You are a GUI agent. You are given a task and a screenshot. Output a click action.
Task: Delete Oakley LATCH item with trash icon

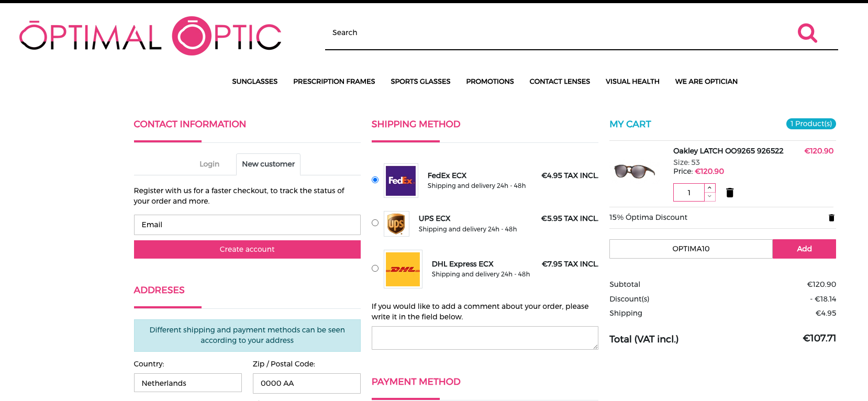click(x=730, y=193)
